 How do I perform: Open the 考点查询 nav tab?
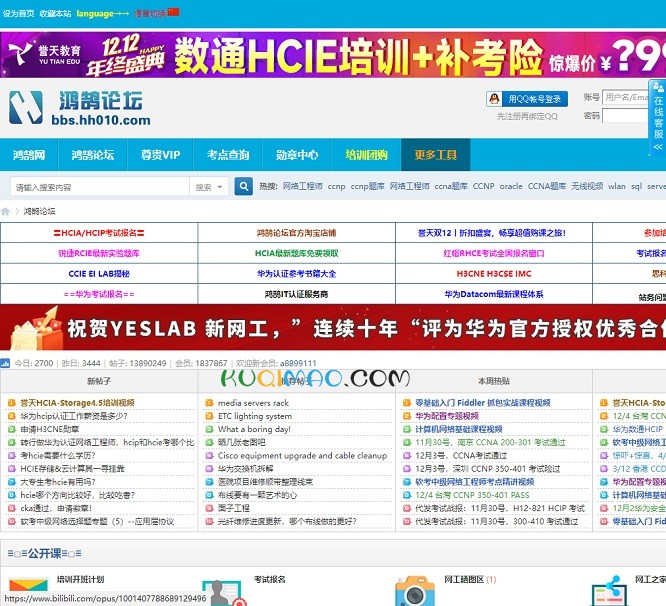pos(228,155)
